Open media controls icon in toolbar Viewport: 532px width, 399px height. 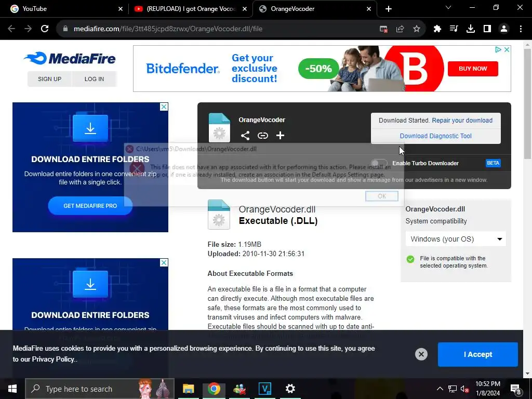pos(454,29)
